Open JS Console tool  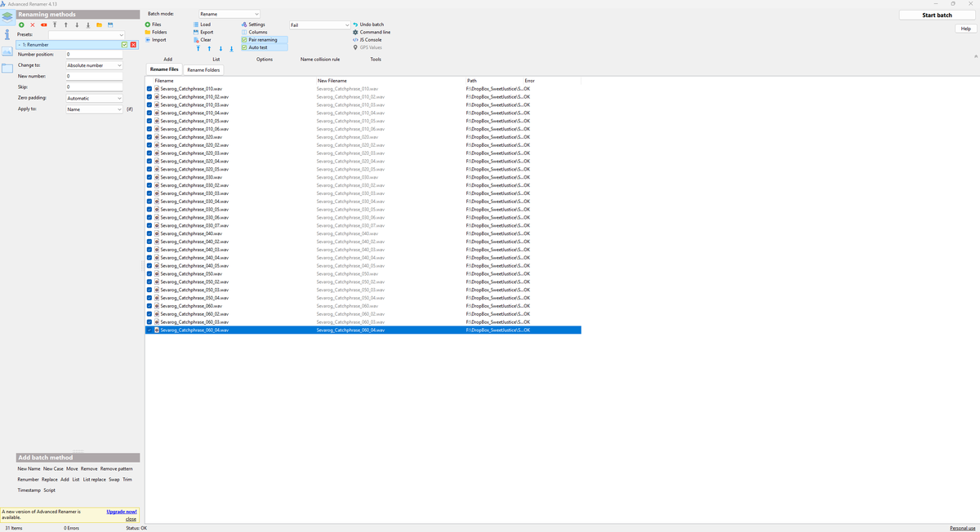coord(367,39)
